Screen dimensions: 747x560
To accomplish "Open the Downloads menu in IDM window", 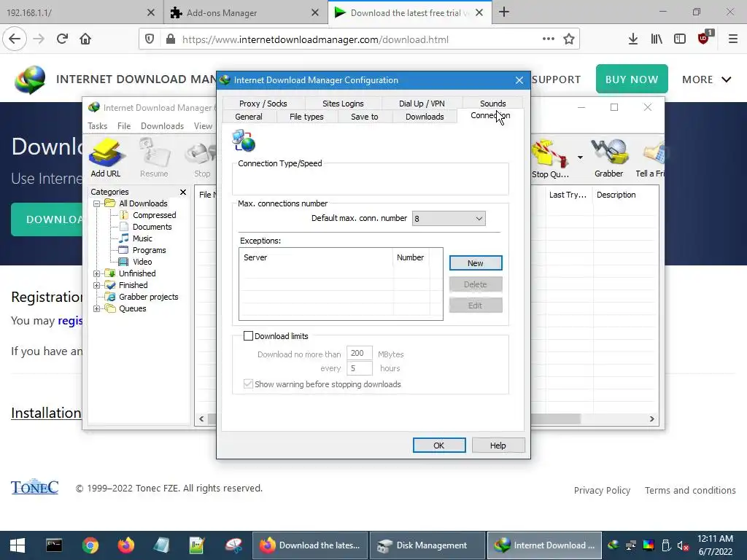I will [x=162, y=126].
